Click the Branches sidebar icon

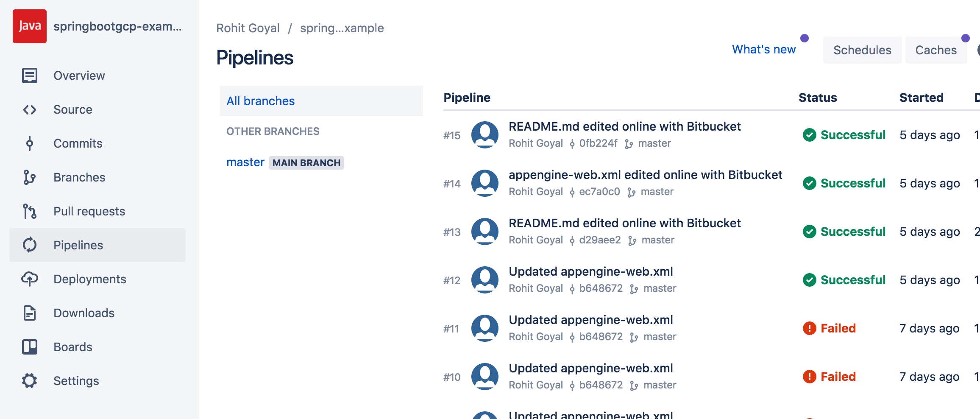[x=30, y=177]
